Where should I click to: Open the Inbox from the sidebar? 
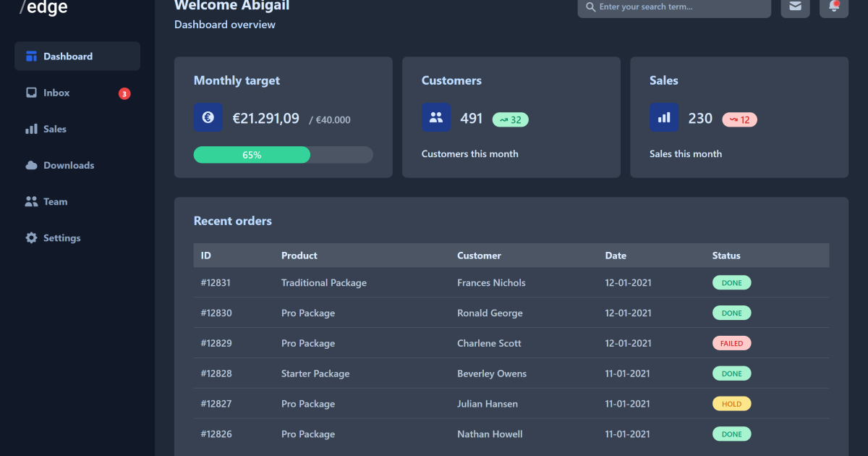click(x=57, y=93)
